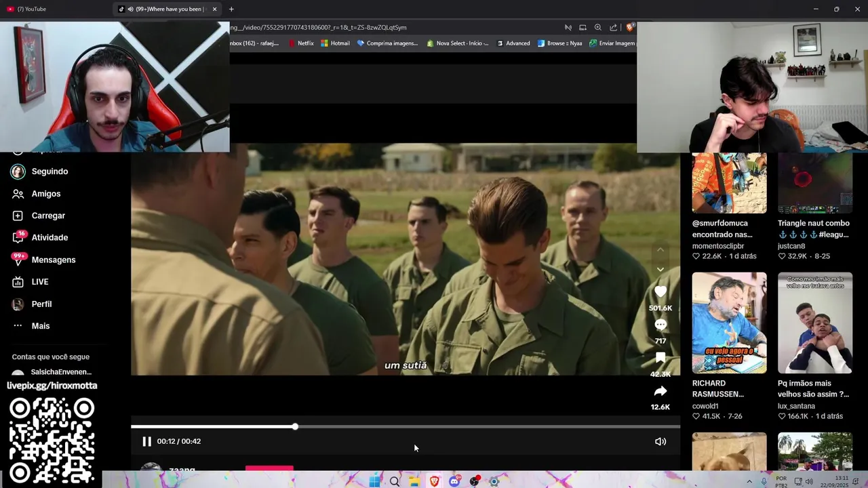
Task: Click the Mensagens icon with 99+ badge
Action: (19, 260)
